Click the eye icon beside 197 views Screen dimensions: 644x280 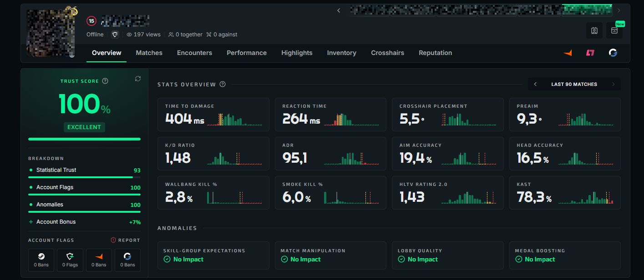coord(129,35)
